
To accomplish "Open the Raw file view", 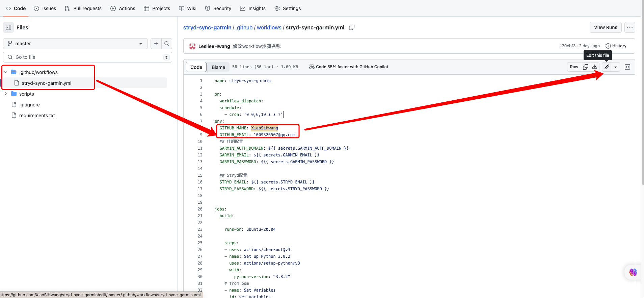I will (574, 67).
